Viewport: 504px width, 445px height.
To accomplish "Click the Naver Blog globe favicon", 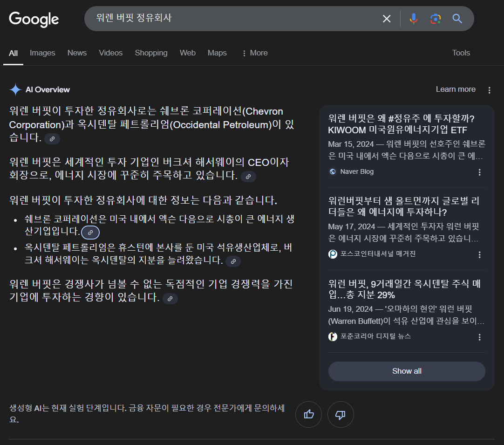I will [x=333, y=171].
